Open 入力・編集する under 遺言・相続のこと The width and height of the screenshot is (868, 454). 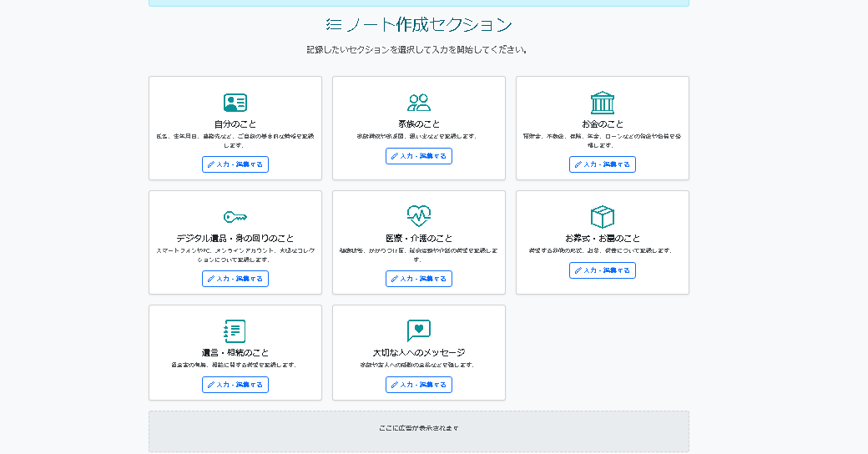235,385
